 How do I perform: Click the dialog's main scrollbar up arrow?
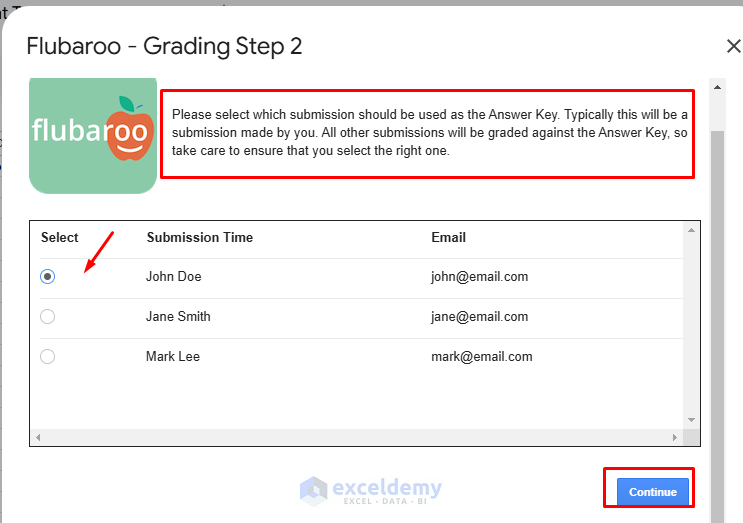[717, 87]
